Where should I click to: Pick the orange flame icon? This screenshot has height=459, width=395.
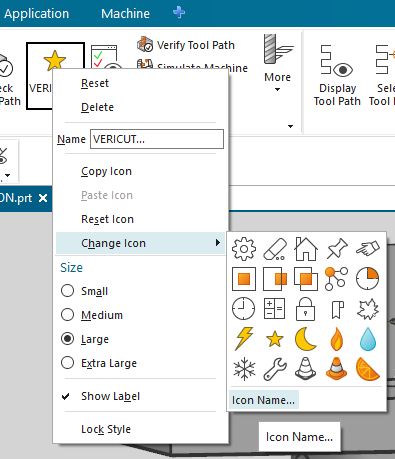(337, 339)
